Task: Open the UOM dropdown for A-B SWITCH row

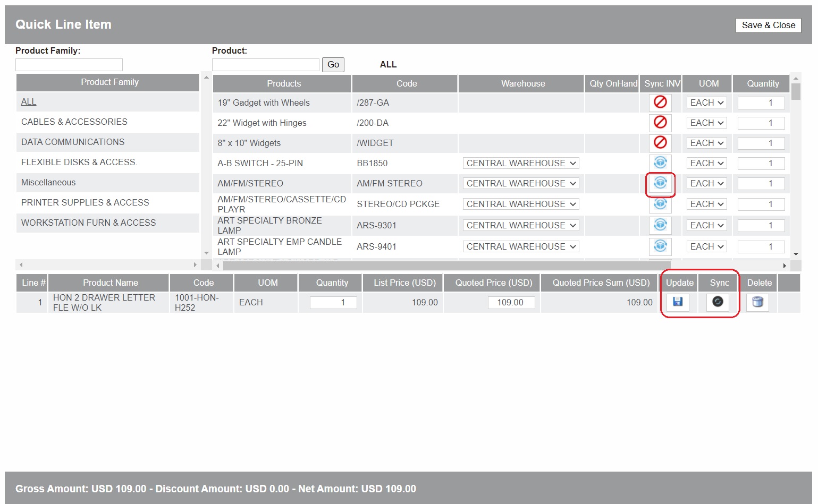Action: pos(706,163)
